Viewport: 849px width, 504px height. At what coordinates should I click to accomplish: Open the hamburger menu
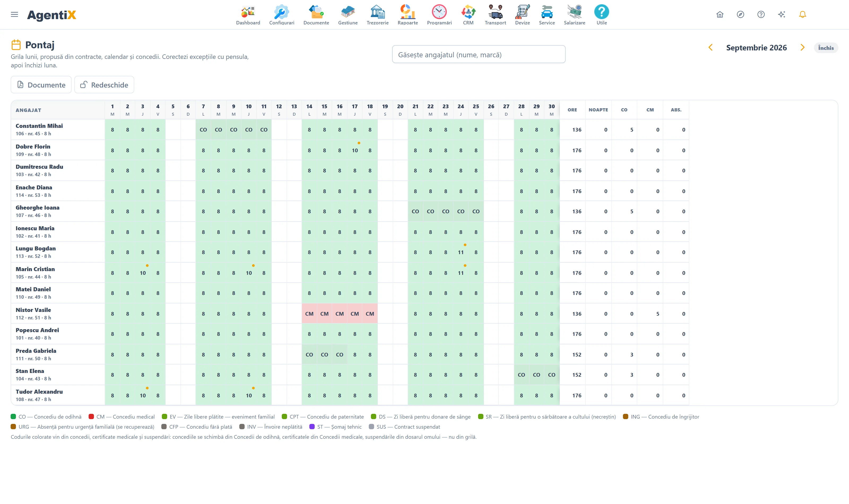(x=14, y=14)
